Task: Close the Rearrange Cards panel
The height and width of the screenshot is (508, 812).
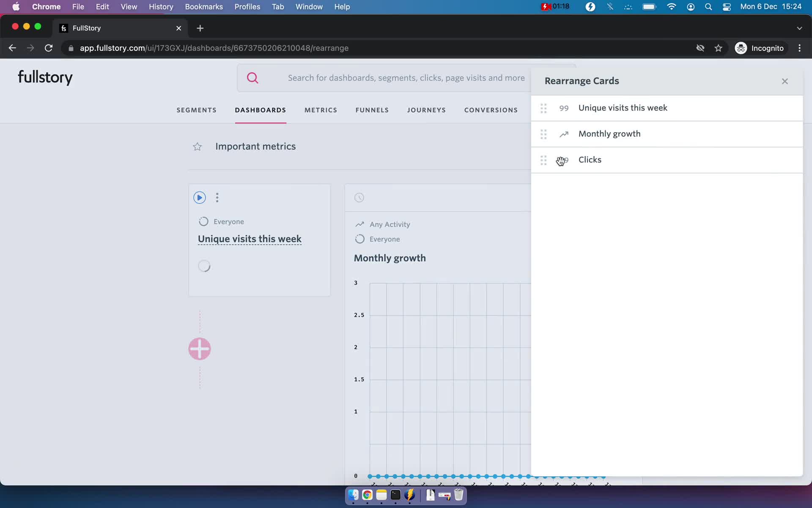Action: (x=785, y=81)
